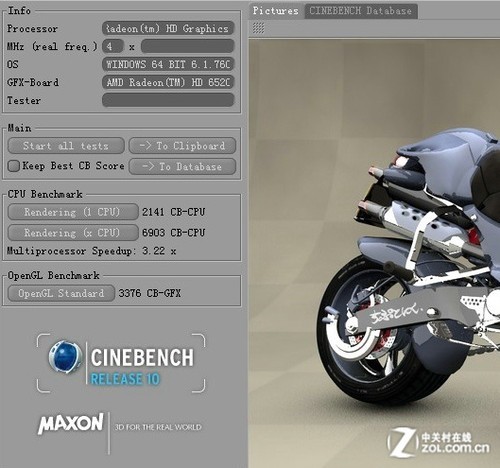Enable the Keep Best CB Score checkbox
The width and height of the screenshot is (500, 468).
point(13,166)
